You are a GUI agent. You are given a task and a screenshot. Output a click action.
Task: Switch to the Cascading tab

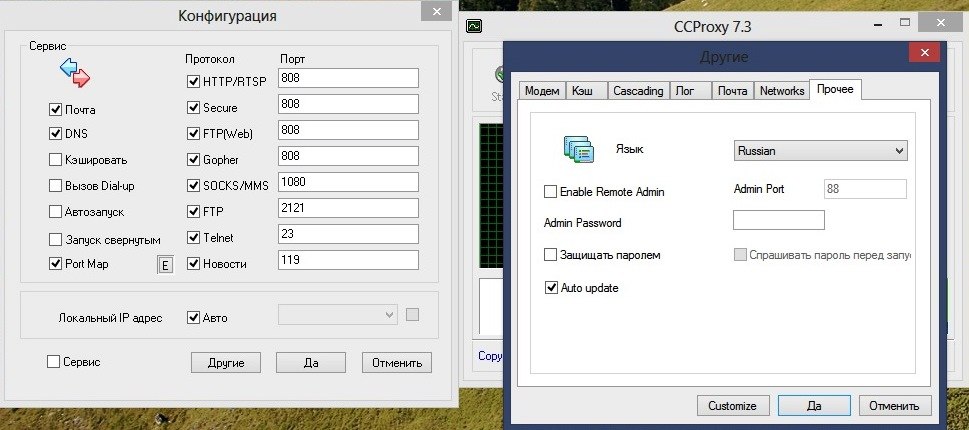click(637, 91)
